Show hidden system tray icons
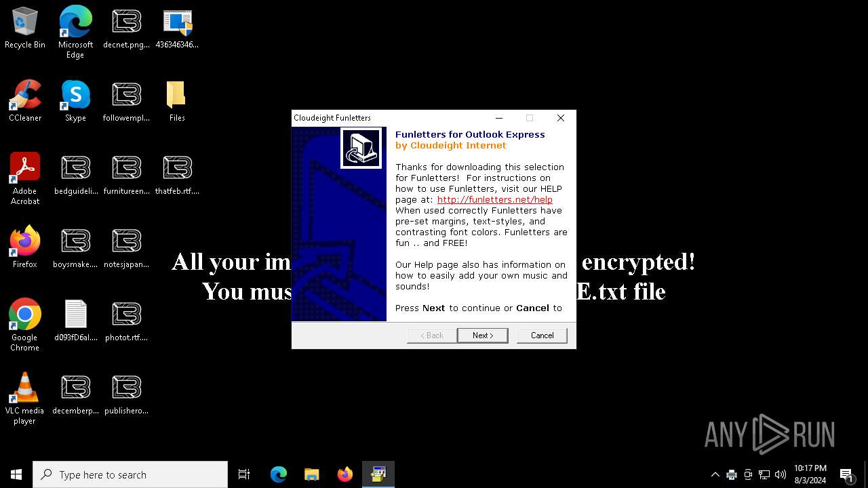This screenshot has width=868, height=488. click(x=715, y=474)
